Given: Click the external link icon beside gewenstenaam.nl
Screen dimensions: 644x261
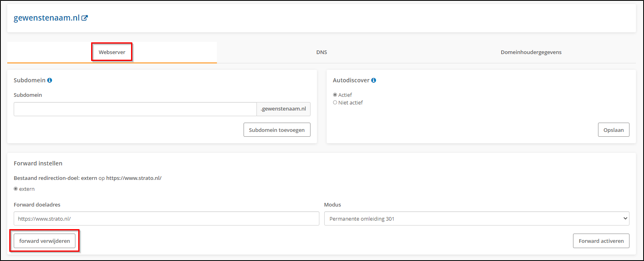Looking at the screenshot, I should (85, 18).
